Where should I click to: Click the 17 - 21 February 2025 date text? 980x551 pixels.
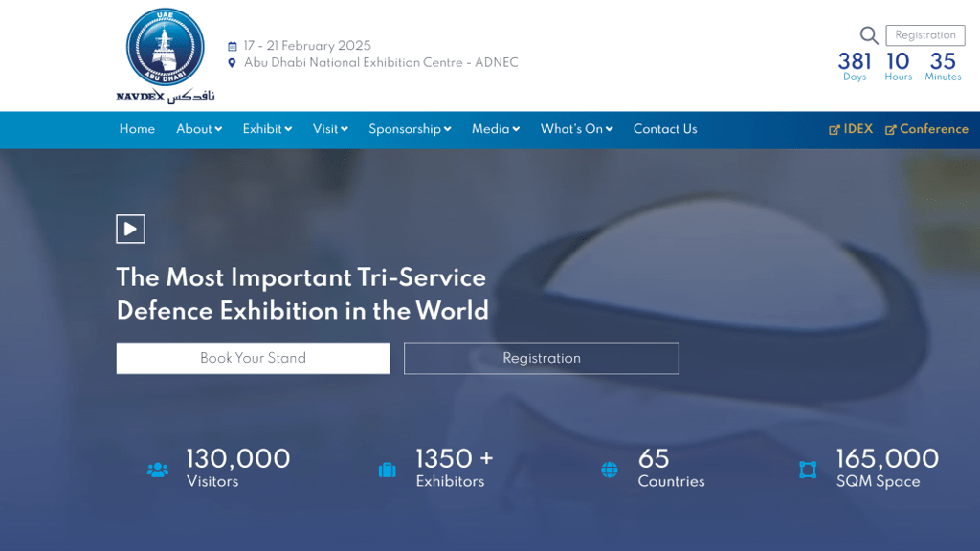307,46
